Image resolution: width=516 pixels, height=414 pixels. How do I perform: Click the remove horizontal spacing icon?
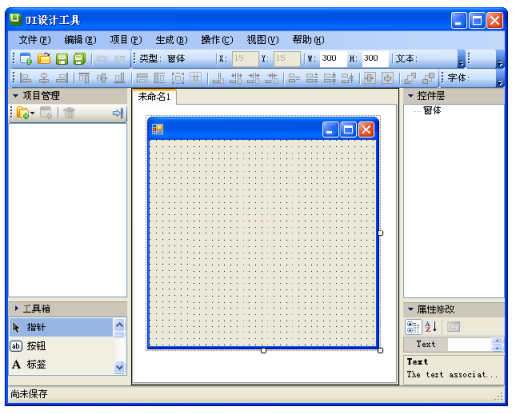[272, 78]
